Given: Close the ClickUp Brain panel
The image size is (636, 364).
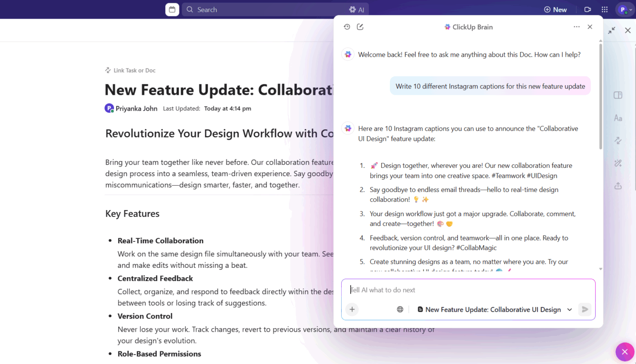Looking at the screenshot, I should pos(590,27).
